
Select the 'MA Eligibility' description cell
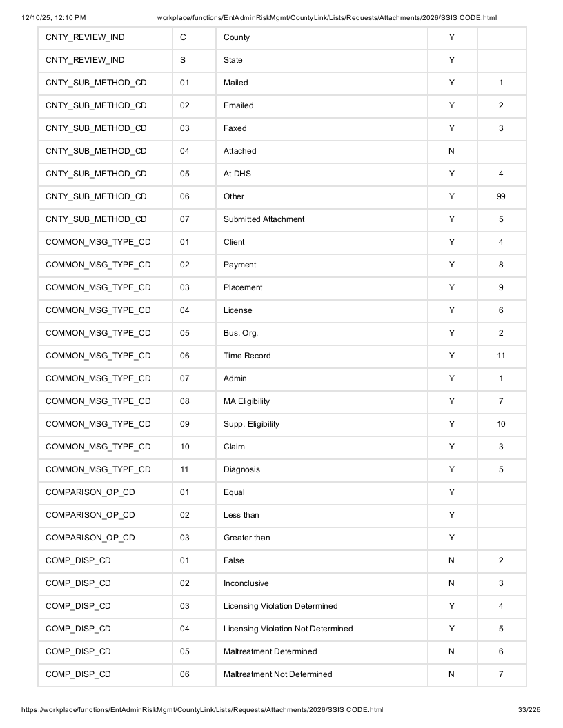pyautogui.click(x=322, y=401)
